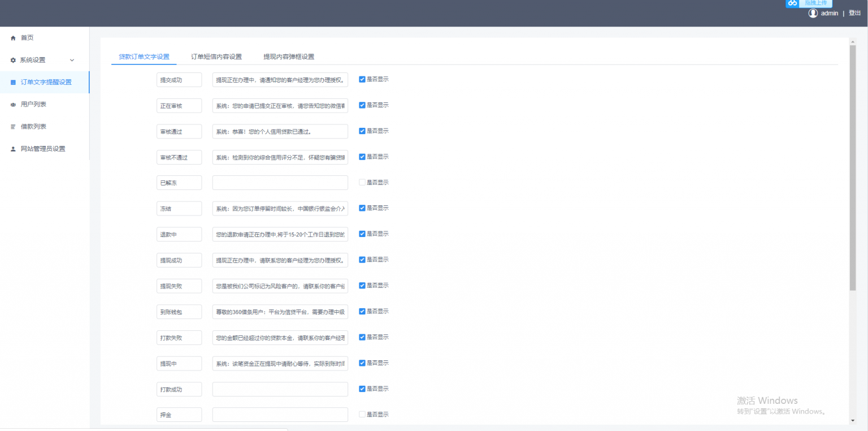Viewport: 868px width, 431px height.
Task: Click the 订单文字提醒设置 document icon
Action: [x=12, y=81]
